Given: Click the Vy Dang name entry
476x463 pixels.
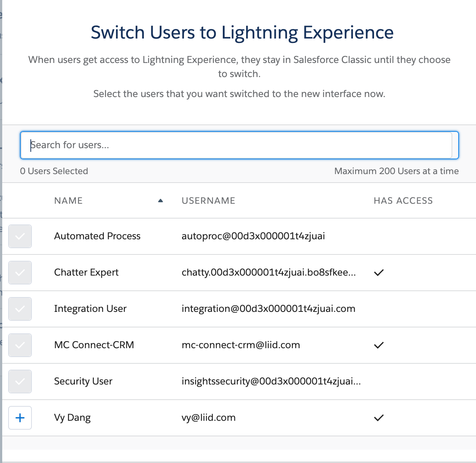Looking at the screenshot, I should pos(72,418).
